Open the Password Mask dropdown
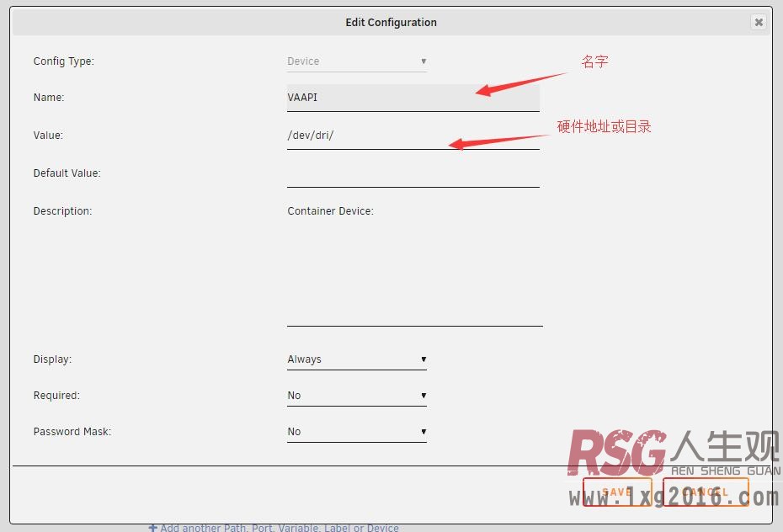 click(356, 432)
